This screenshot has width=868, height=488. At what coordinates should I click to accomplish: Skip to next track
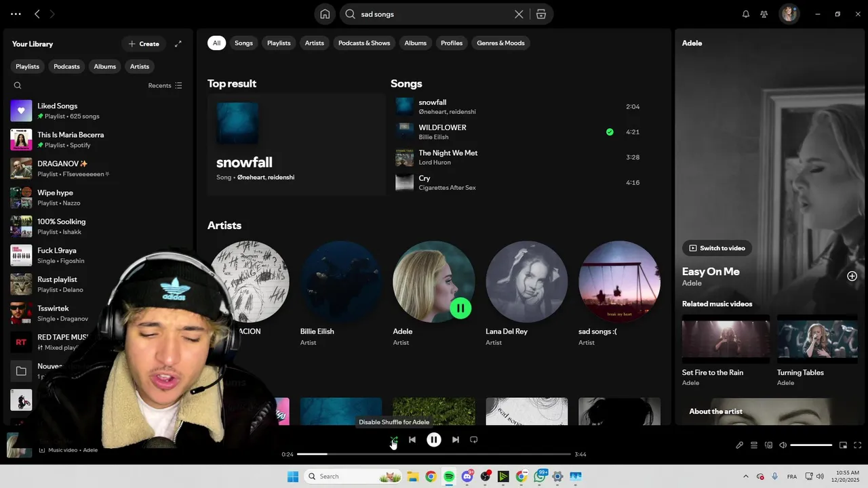[x=456, y=440]
